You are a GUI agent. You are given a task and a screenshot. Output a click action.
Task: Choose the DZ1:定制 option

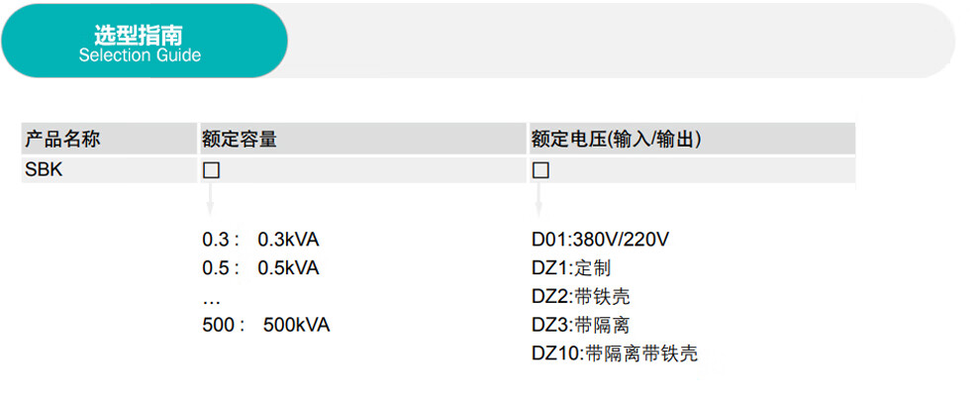pyautogui.click(x=571, y=268)
